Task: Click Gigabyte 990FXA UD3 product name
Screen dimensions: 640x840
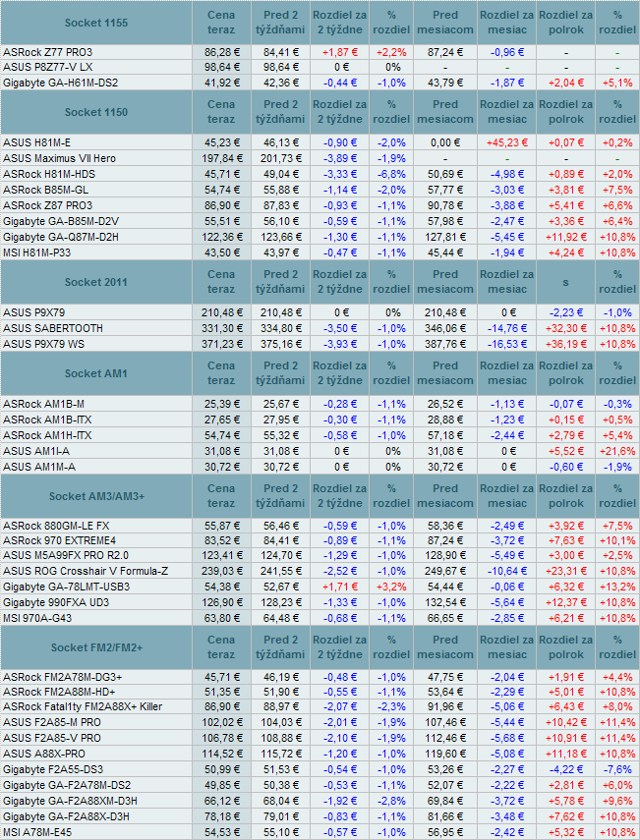Action: coord(56,602)
